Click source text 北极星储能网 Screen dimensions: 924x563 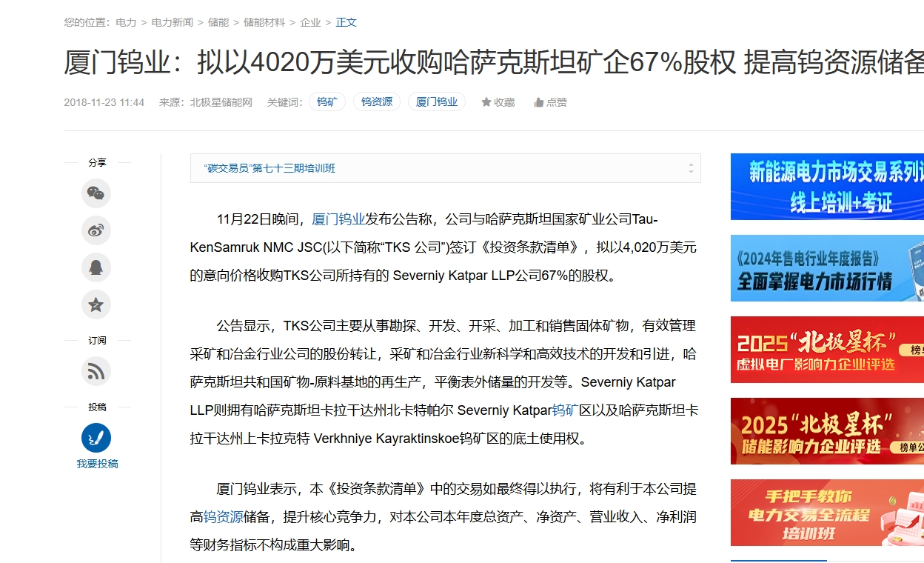pos(221,102)
